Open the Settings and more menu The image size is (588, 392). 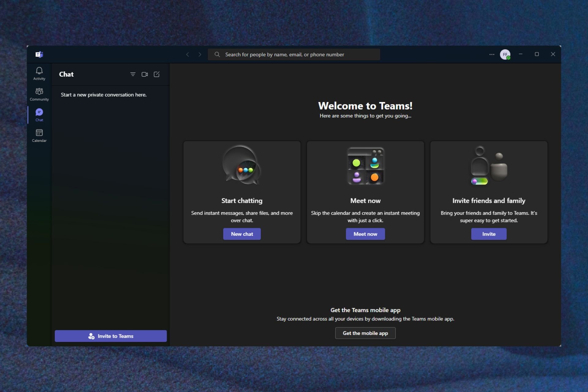point(492,54)
